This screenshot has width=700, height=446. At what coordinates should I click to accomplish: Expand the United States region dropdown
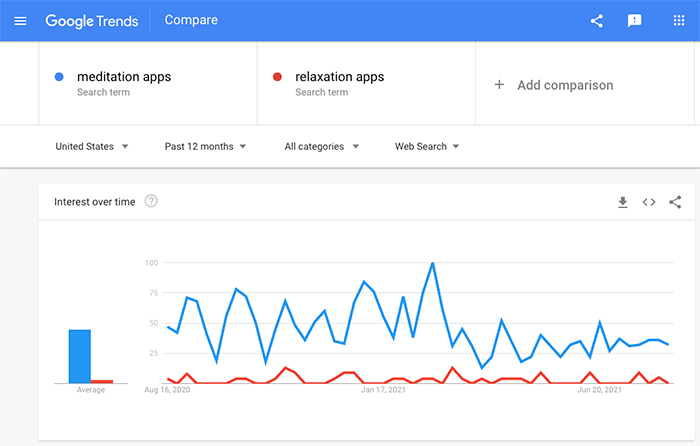(x=92, y=146)
